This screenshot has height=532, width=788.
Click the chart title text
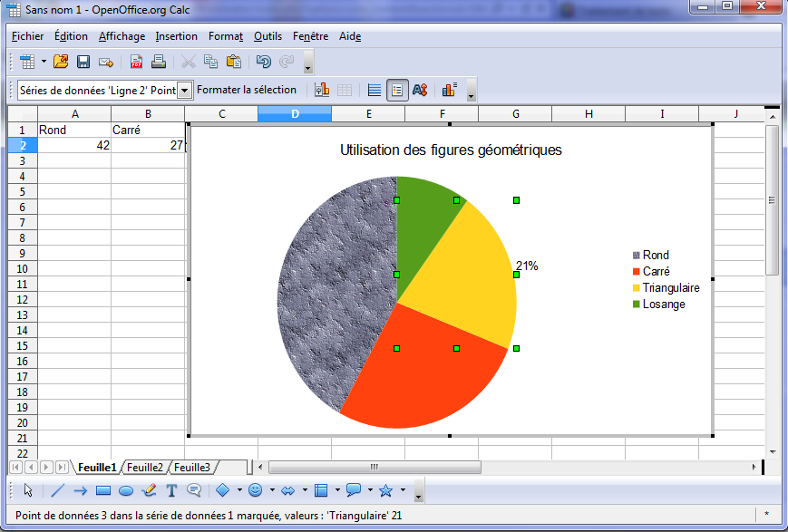pos(451,150)
